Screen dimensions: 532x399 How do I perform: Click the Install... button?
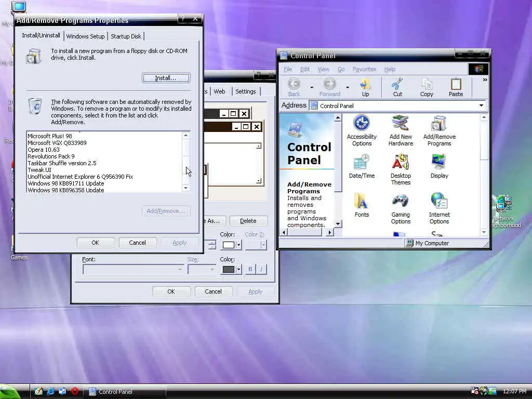click(x=166, y=78)
